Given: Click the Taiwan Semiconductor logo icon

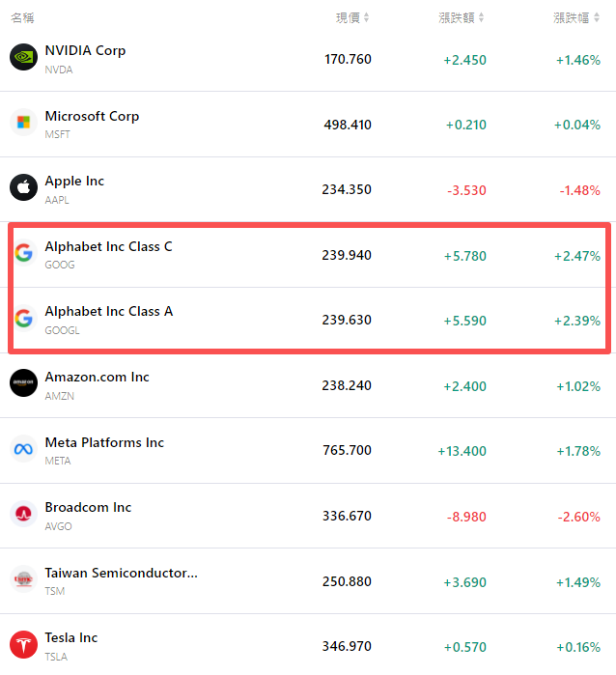Looking at the screenshot, I should 23,580.
